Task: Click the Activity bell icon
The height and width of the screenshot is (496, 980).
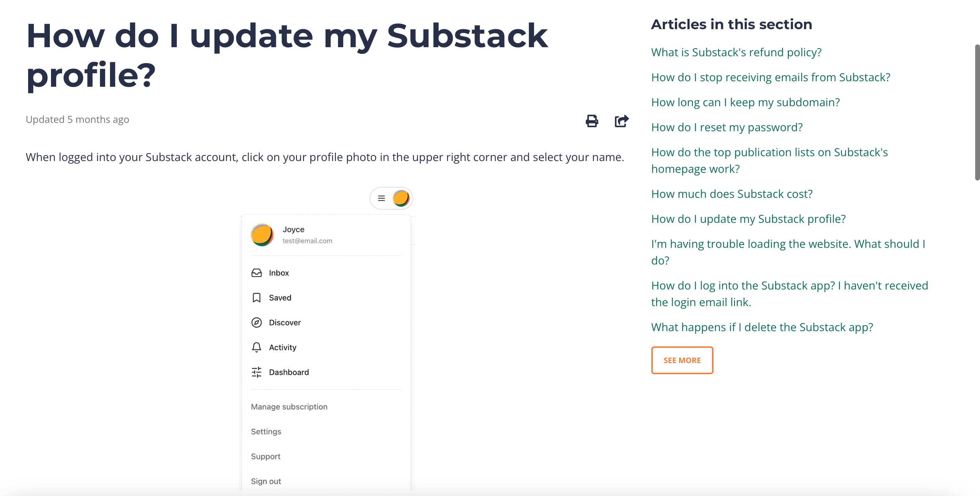Action: pyautogui.click(x=256, y=347)
